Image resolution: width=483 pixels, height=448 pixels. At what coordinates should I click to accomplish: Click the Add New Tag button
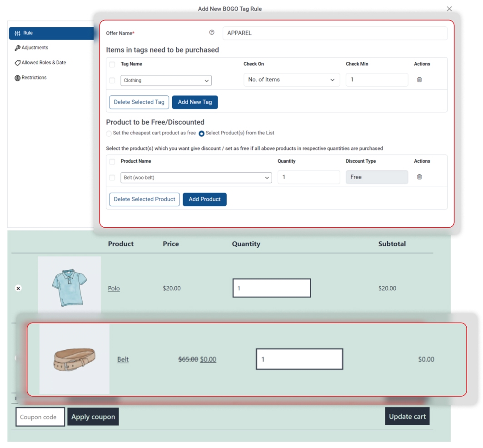(195, 102)
